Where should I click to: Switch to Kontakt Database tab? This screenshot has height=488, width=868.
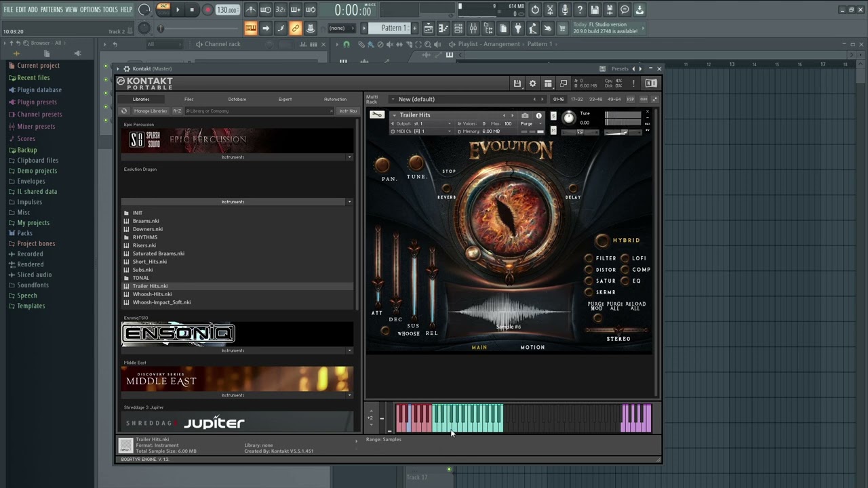[237, 100]
